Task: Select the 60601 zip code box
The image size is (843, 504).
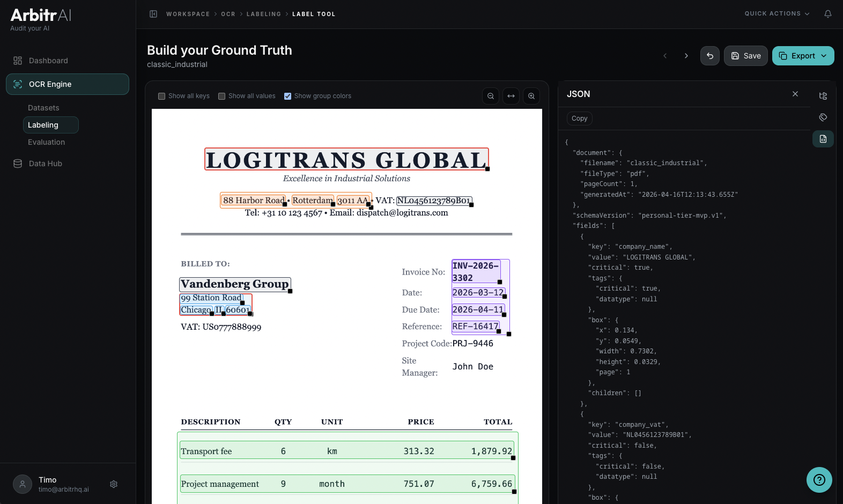Action: (238, 310)
